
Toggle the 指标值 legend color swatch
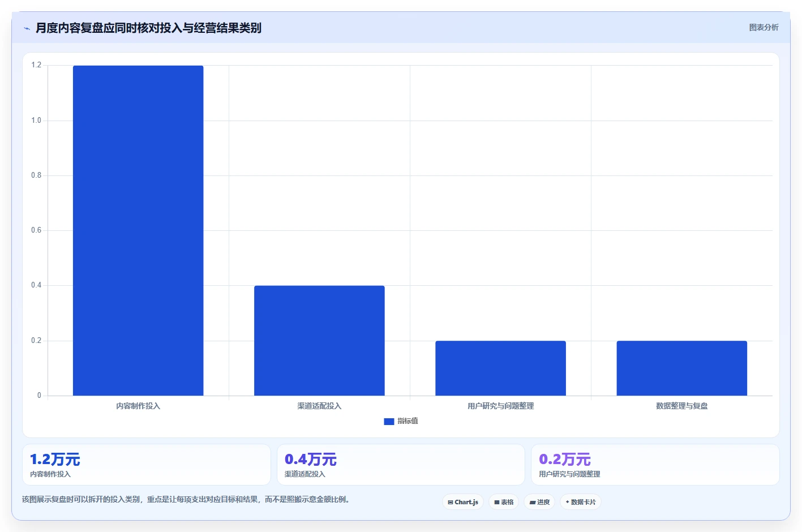tap(389, 421)
